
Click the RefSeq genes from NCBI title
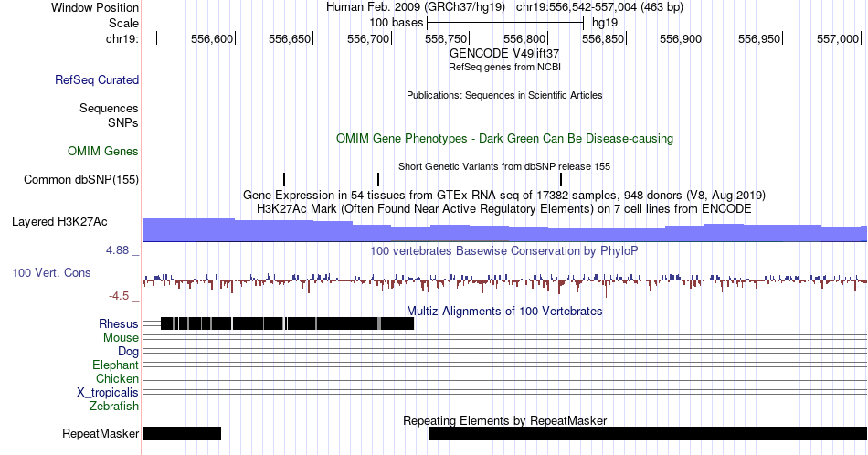coord(504,67)
